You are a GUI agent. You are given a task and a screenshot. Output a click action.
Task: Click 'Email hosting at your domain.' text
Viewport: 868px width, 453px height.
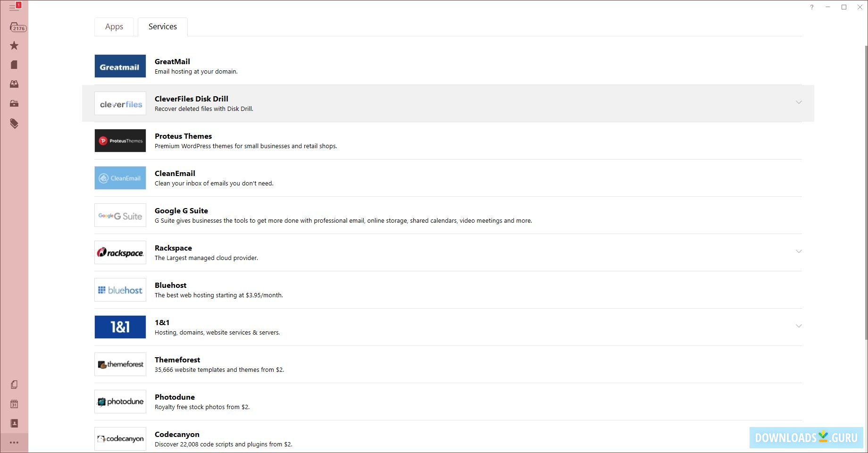pos(196,72)
